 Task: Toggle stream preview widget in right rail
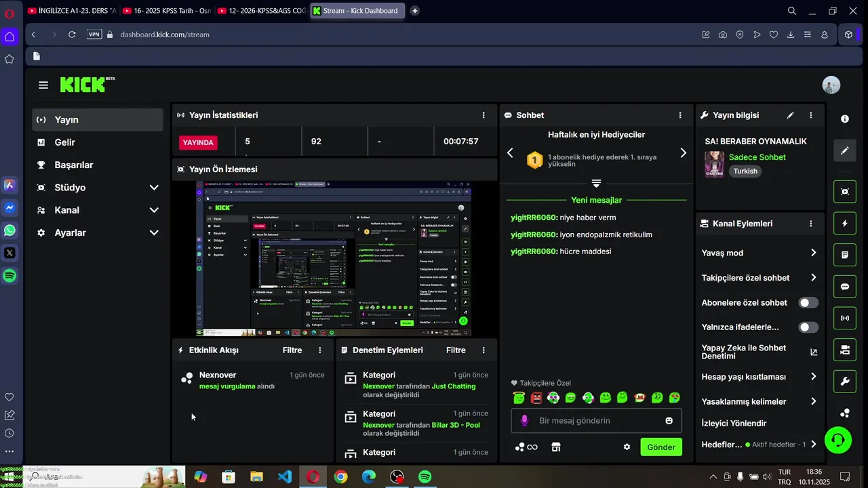(x=845, y=192)
